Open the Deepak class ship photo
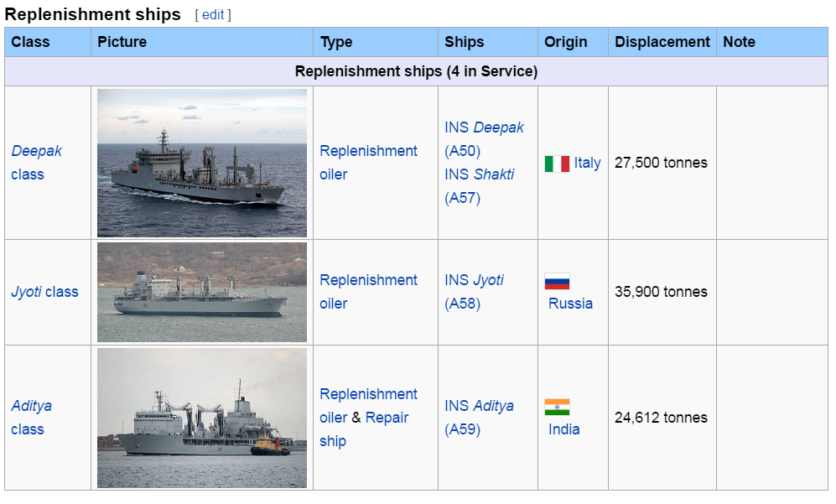 [201, 163]
